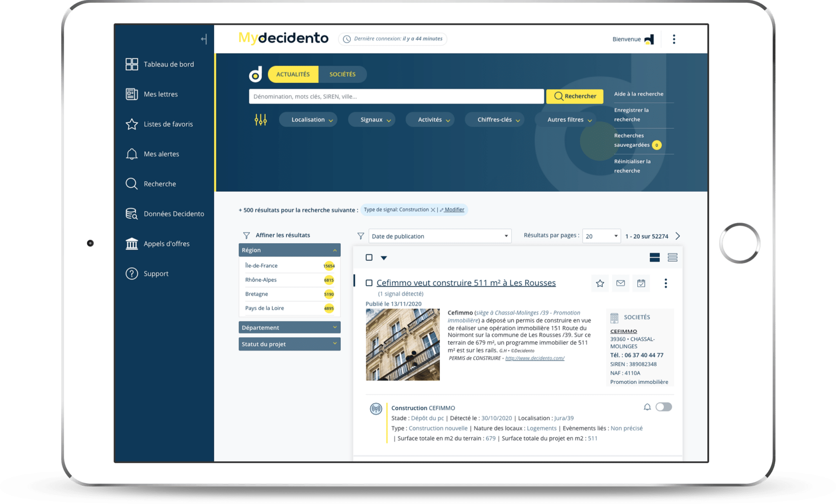836x504 pixels.
Task: Toggle the Construction CEFIMMO alert switch
Action: tap(663, 407)
